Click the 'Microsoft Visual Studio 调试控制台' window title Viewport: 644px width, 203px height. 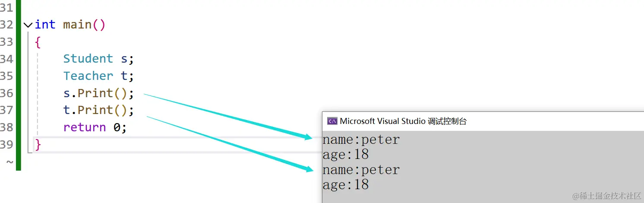(x=403, y=121)
